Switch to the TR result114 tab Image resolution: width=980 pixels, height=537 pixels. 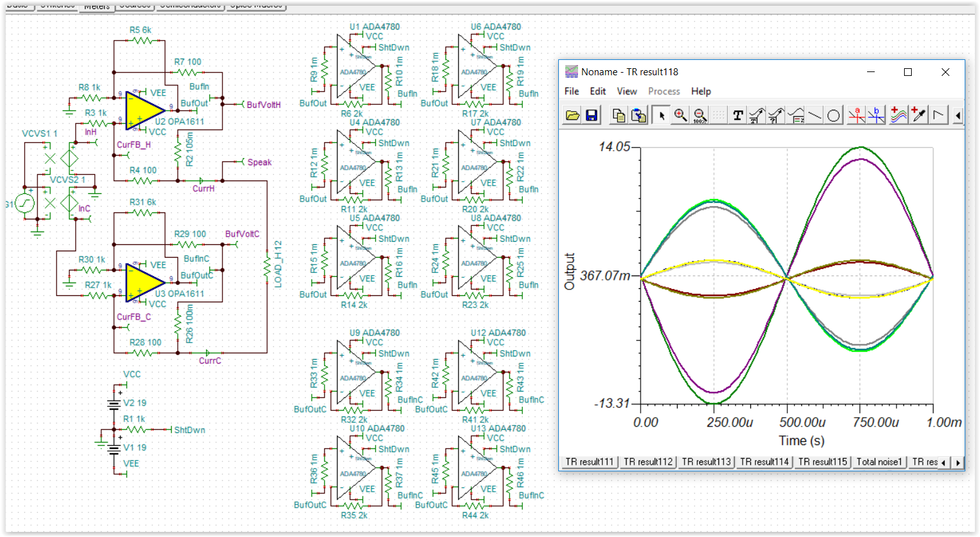tap(764, 462)
